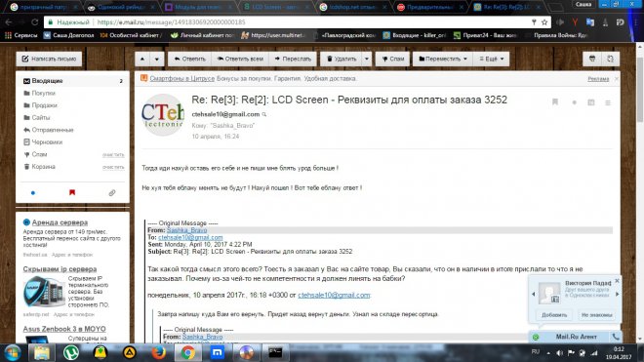Open the Server rental ad link

click(60, 222)
